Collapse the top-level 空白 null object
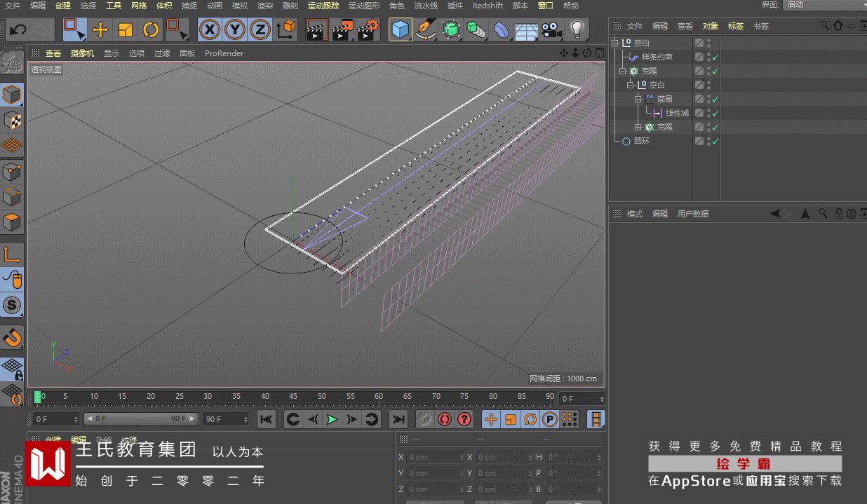 click(615, 43)
